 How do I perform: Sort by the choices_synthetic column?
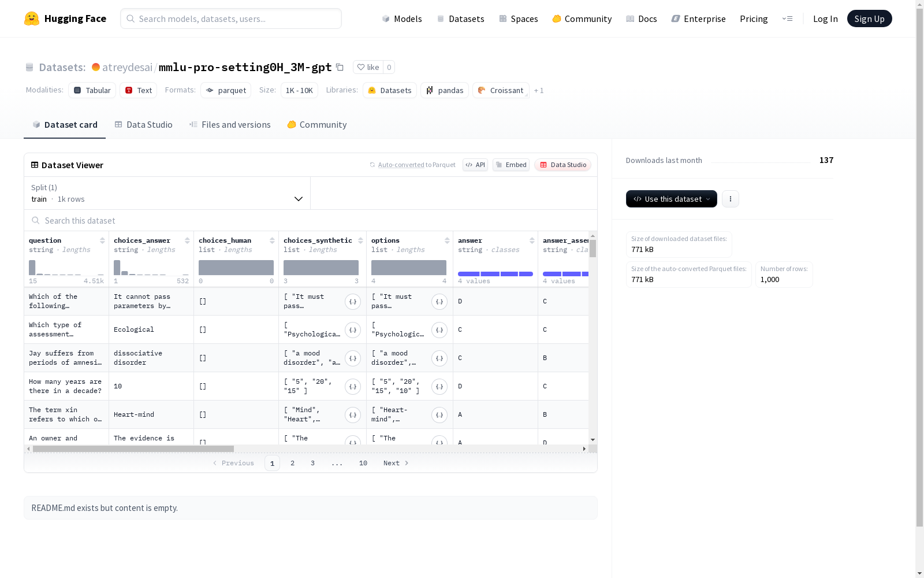tap(360, 240)
